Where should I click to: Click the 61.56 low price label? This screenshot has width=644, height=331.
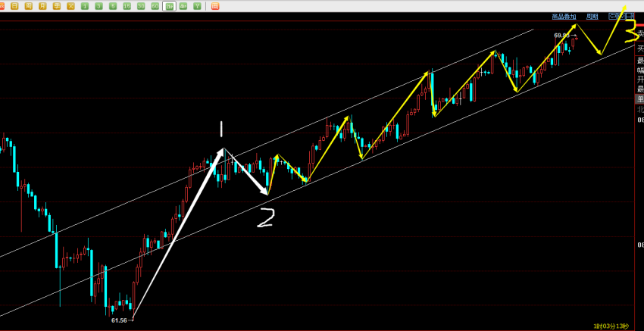coord(119,320)
